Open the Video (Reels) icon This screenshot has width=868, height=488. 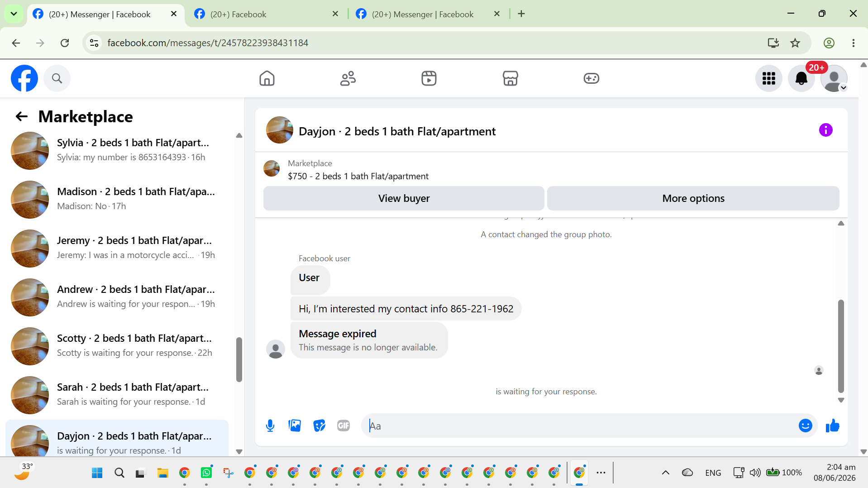pyautogui.click(x=429, y=78)
